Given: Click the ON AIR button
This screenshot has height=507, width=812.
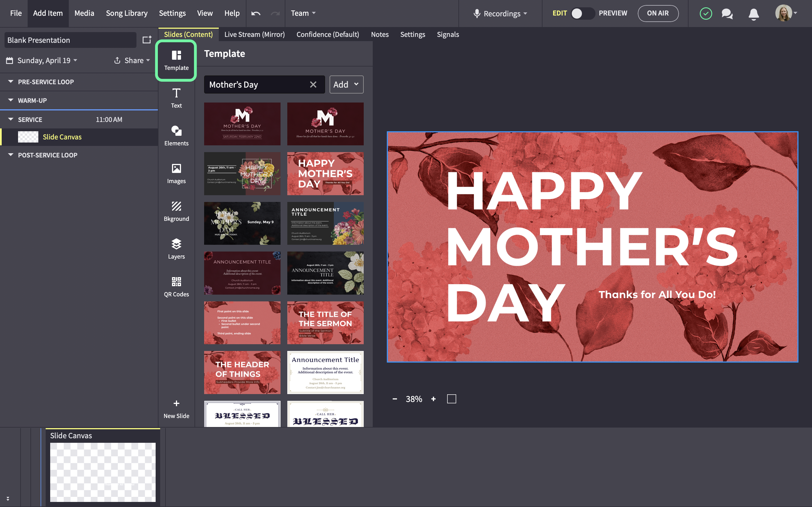Looking at the screenshot, I should pos(658,14).
